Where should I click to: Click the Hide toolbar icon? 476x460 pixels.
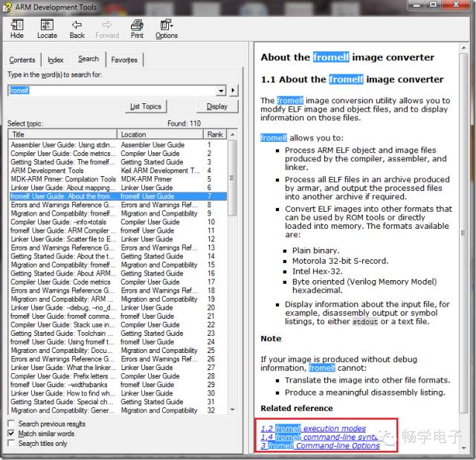(16, 29)
